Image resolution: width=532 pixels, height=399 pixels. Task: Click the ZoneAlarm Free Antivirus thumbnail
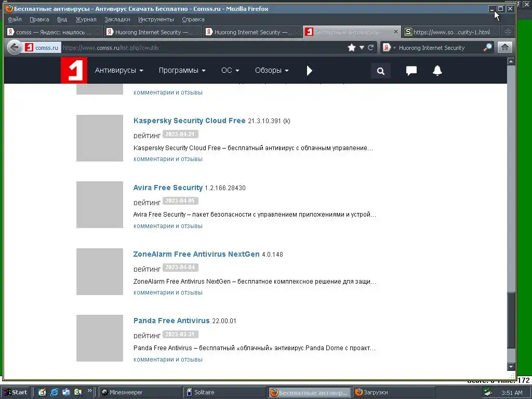click(x=100, y=271)
